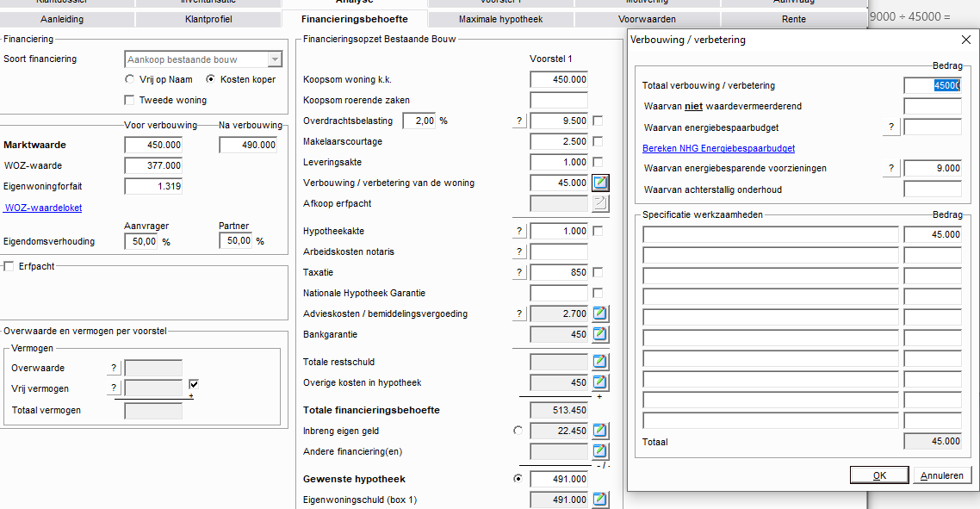980x509 pixels.
Task: Click edit icon beside Inbreng eigen geld
Action: [x=600, y=431]
